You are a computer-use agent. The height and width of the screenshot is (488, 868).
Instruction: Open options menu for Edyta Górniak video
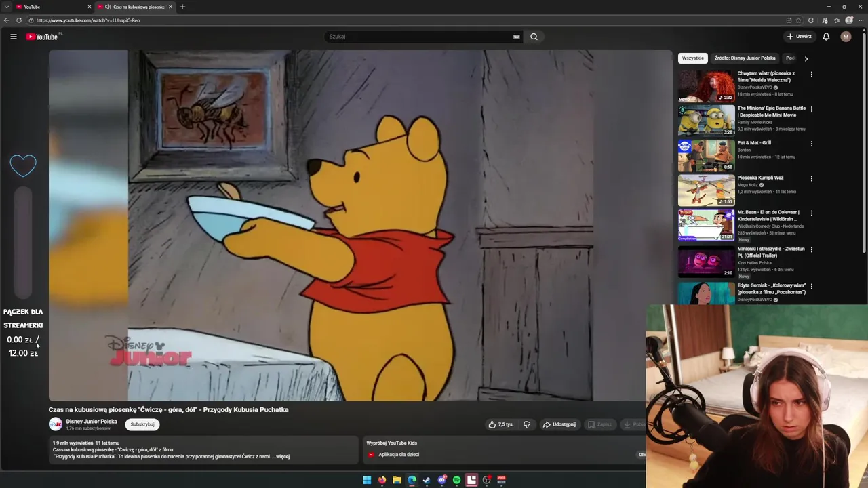pyautogui.click(x=811, y=287)
